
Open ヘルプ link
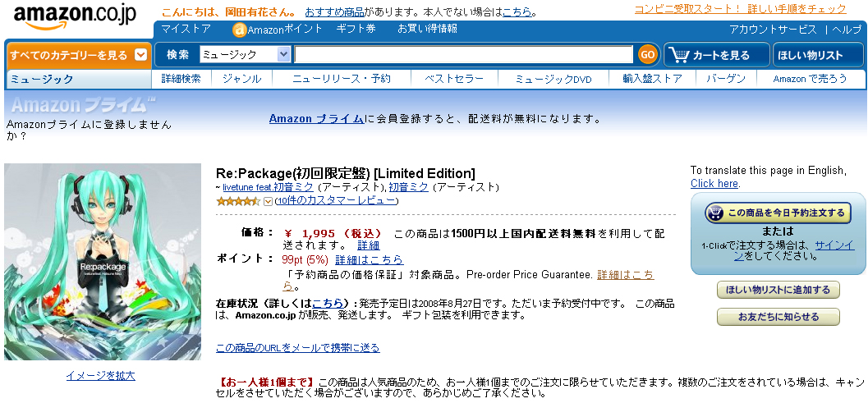pyautogui.click(x=847, y=30)
